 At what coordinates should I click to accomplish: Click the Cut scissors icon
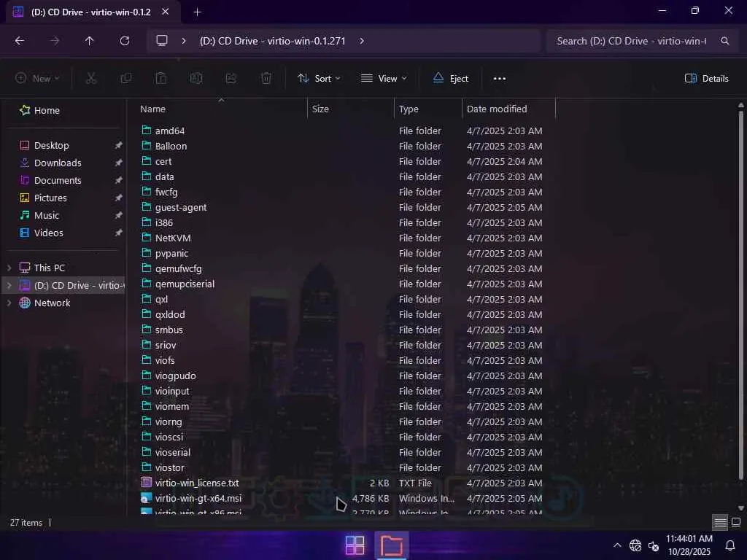pos(91,78)
